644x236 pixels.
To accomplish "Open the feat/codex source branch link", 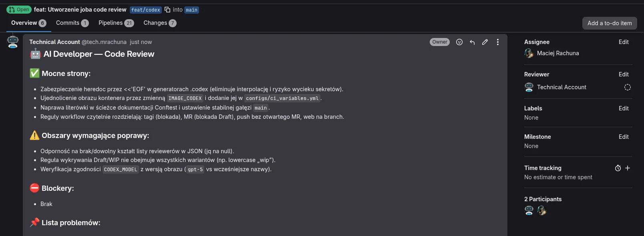I will pyautogui.click(x=146, y=10).
